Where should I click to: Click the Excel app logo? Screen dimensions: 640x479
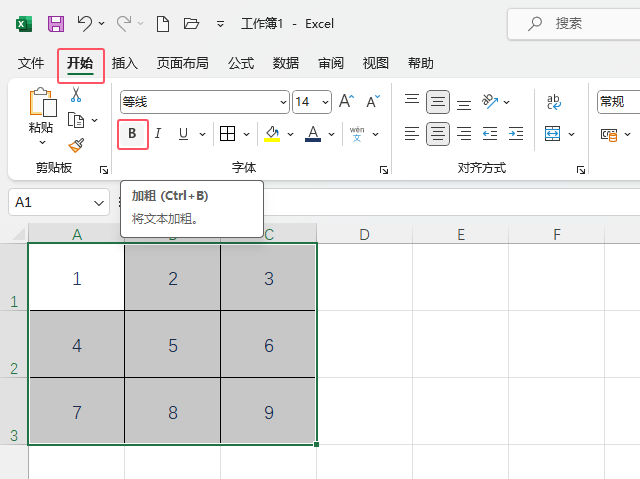pyautogui.click(x=24, y=24)
